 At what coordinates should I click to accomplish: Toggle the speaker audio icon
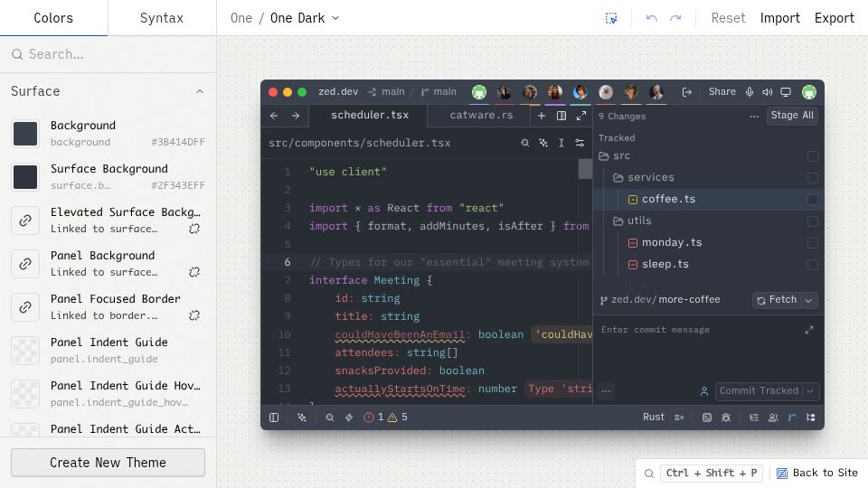(768, 92)
